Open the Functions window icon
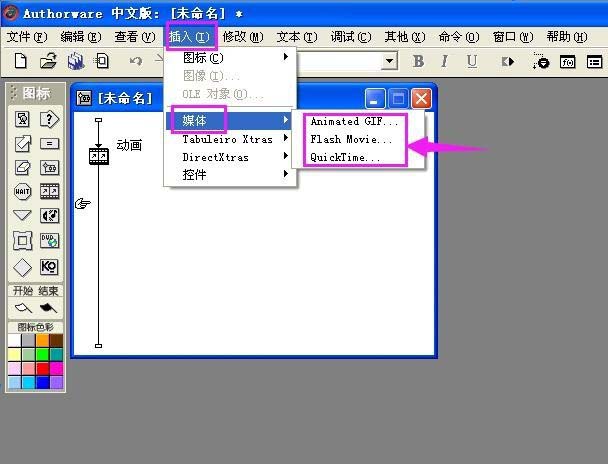Viewport: 608px width, 464px height. coord(567,62)
